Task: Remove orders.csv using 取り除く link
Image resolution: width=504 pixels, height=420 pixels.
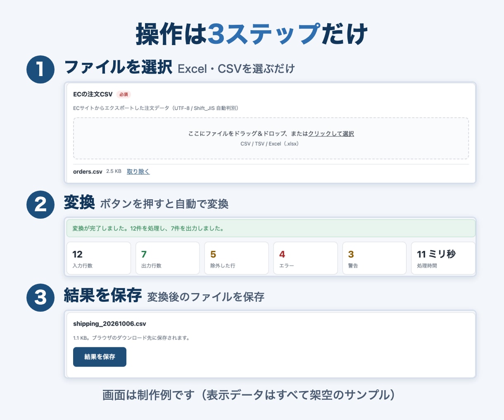Action: coord(138,171)
